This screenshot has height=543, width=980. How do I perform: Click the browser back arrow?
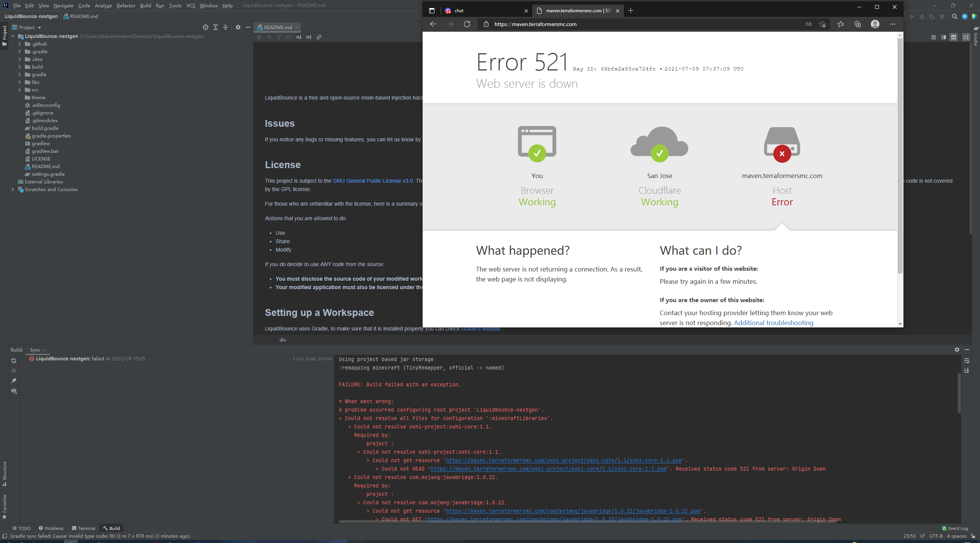[x=433, y=24]
